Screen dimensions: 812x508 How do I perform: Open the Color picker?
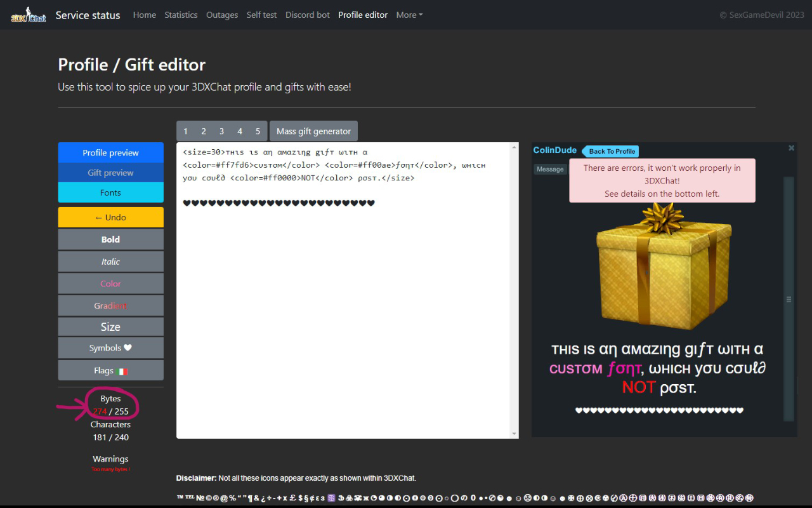[x=110, y=283]
